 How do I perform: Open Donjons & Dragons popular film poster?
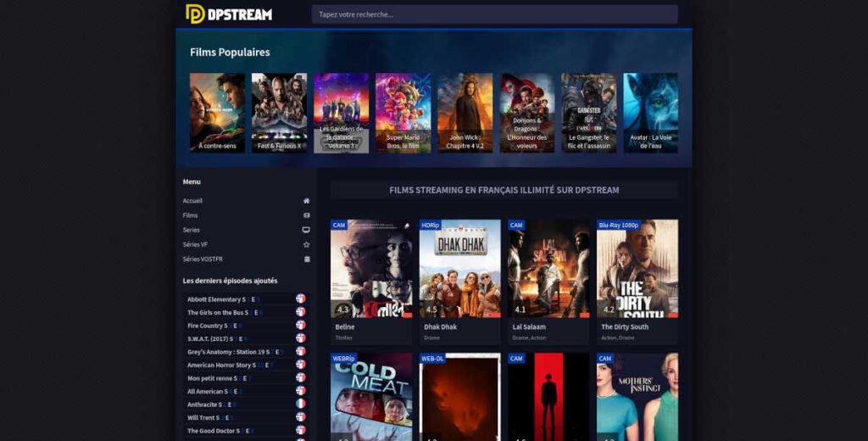pyautogui.click(x=527, y=113)
